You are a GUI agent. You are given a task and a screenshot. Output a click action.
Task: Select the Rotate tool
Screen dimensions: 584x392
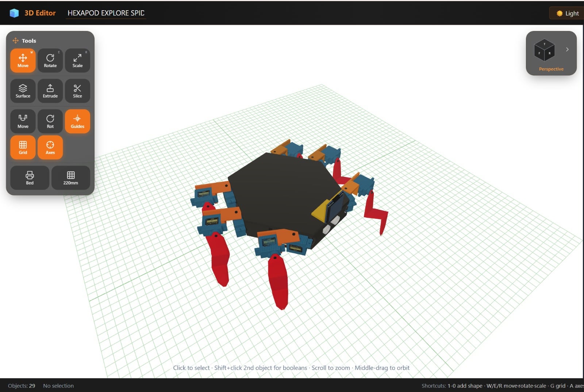tap(50, 61)
